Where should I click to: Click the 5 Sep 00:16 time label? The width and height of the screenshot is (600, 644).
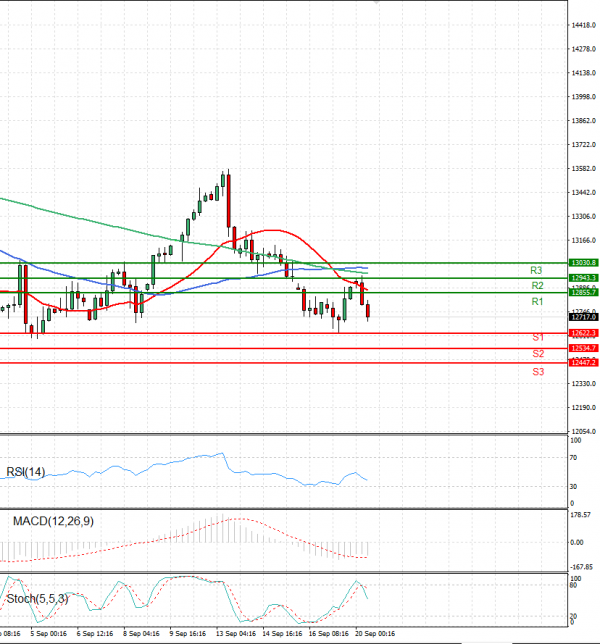[x=48, y=634]
